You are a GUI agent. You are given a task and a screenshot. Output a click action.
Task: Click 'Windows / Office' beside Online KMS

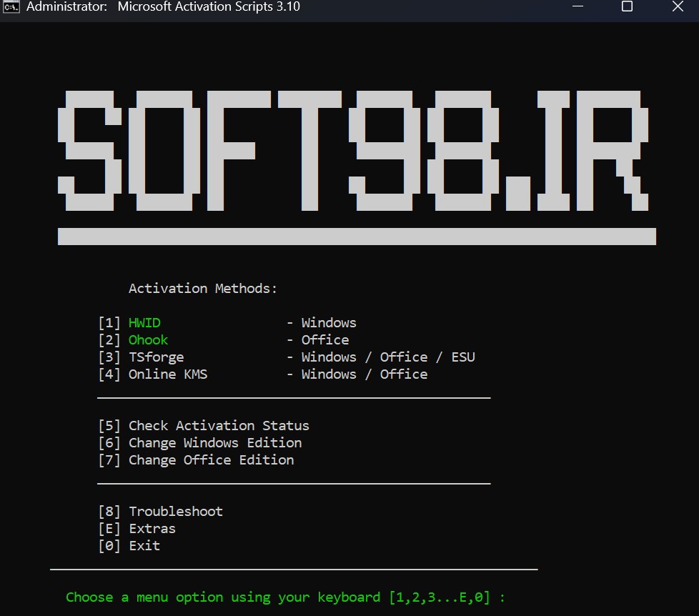[365, 374]
